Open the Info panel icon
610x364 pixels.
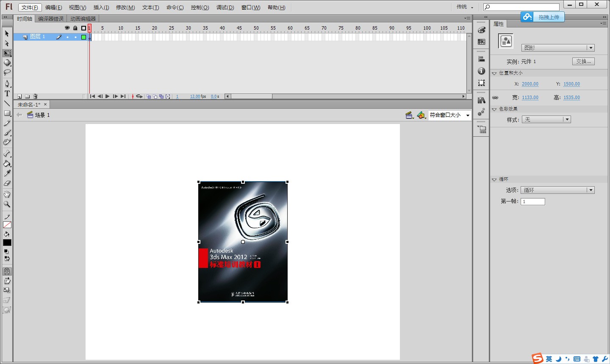pyautogui.click(x=481, y=71)
